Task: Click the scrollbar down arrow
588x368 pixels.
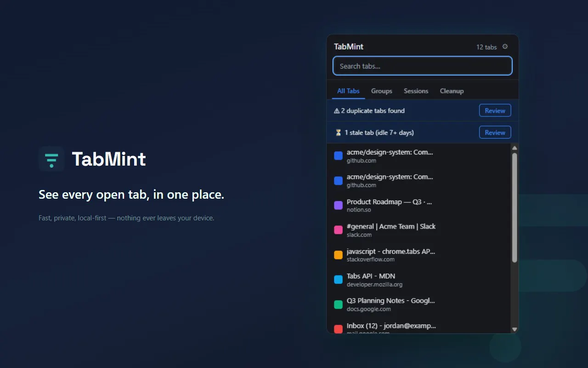Action: pyautogui.click(x=514, y=329)
